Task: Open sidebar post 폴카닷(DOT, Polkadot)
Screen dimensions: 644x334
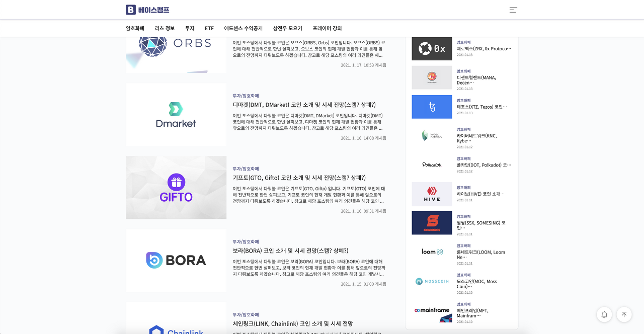Action: pyautogui.click(x=484, y=165)
